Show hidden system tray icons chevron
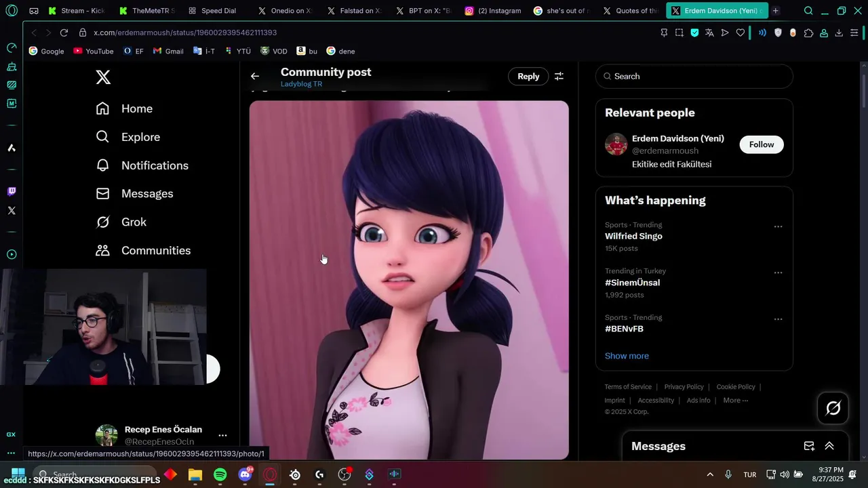The image size is (868, 488). (710, 474)
